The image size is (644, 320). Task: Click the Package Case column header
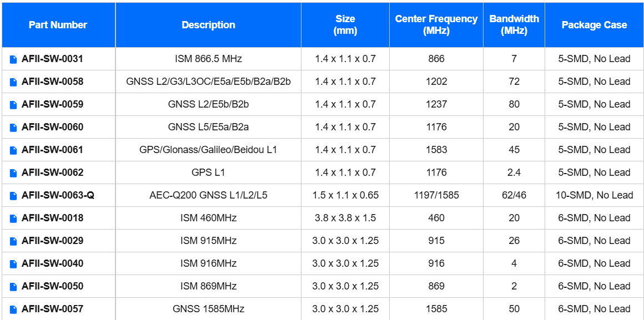click(x=594, y=25)
